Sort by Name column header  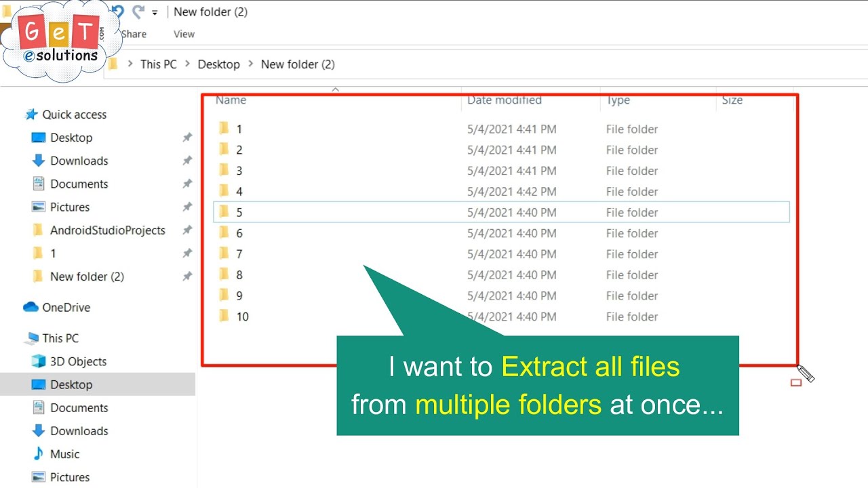tap(231, 100)
